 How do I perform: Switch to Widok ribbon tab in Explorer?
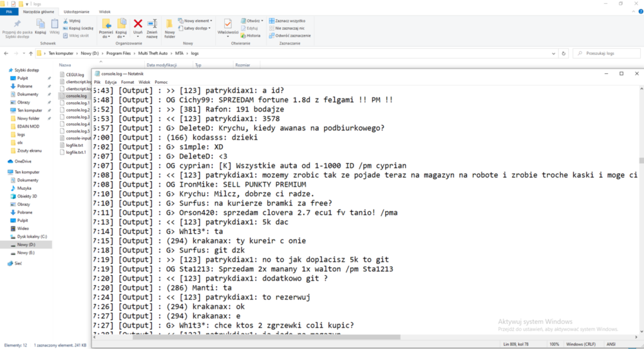click(105, 12)
